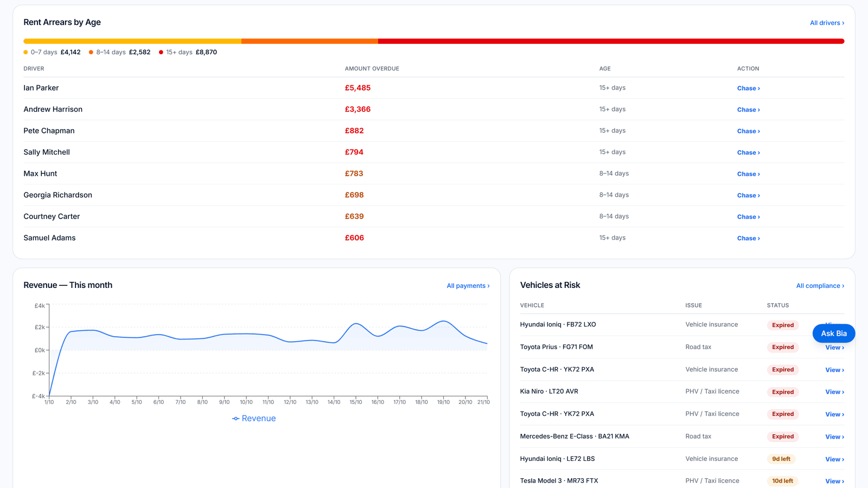Click the Expired badge for Hyundai Ioniq FB72 LXO
Screen dimensions: 868x488
coord(783,325)
